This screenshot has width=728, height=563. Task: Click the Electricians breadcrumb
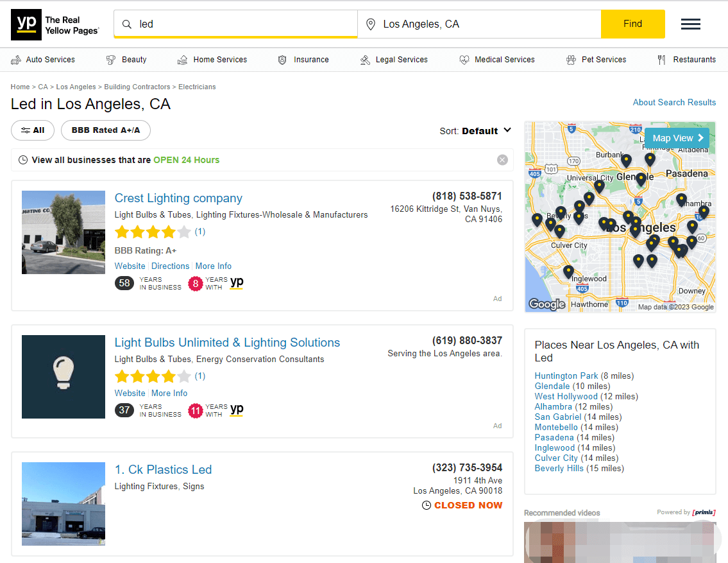(197, 87)
